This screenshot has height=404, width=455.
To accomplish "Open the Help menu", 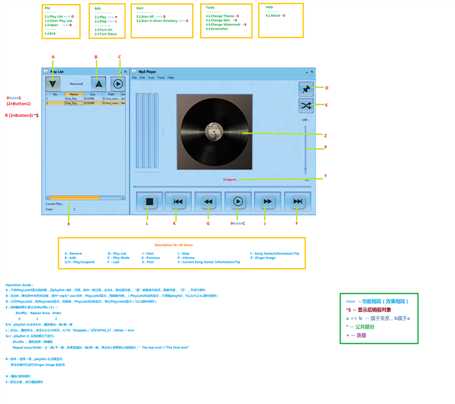I will pos(171,78).
